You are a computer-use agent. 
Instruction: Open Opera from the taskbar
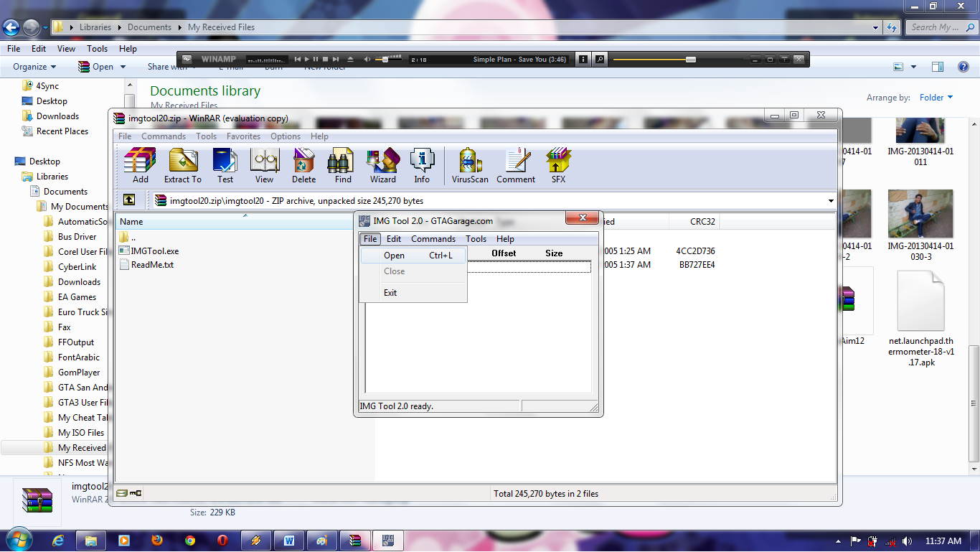coord(223,540)
